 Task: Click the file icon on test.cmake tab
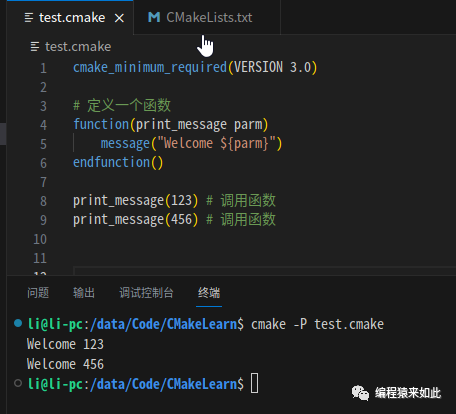29,18
